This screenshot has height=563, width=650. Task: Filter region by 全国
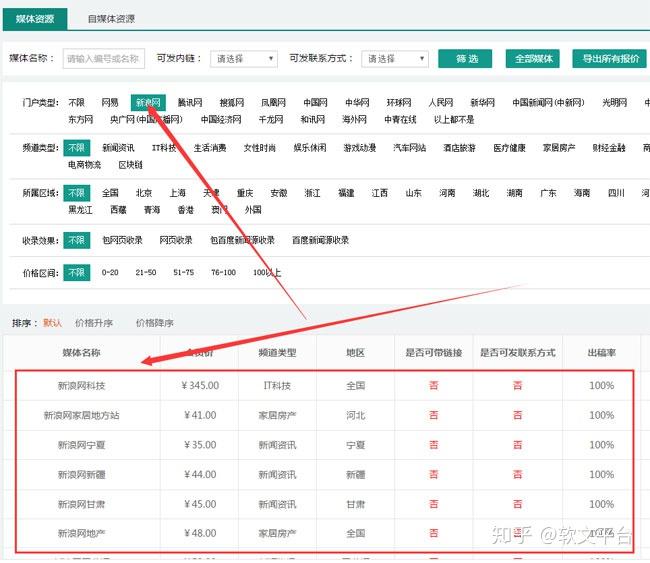(110, 193)
